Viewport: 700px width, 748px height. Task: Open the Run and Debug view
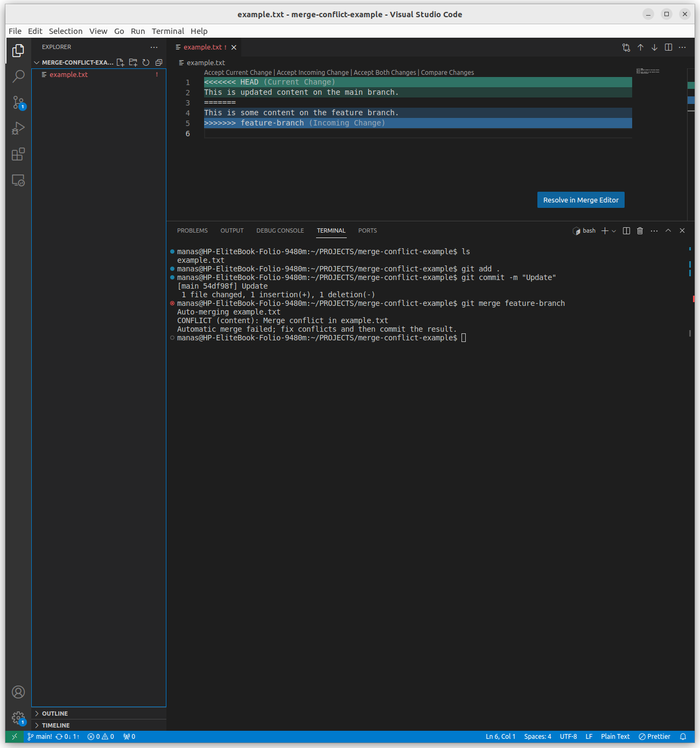click(18, 128)
